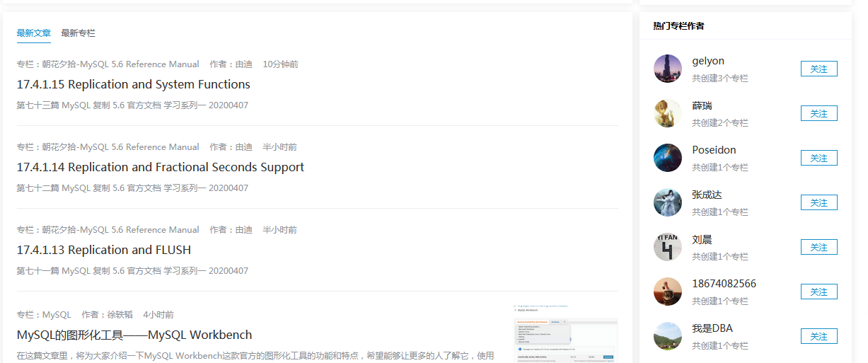This screenshot has height=363, width=868.
Task: Open 我是DBA's avatar image
Action: coord(668,336)
